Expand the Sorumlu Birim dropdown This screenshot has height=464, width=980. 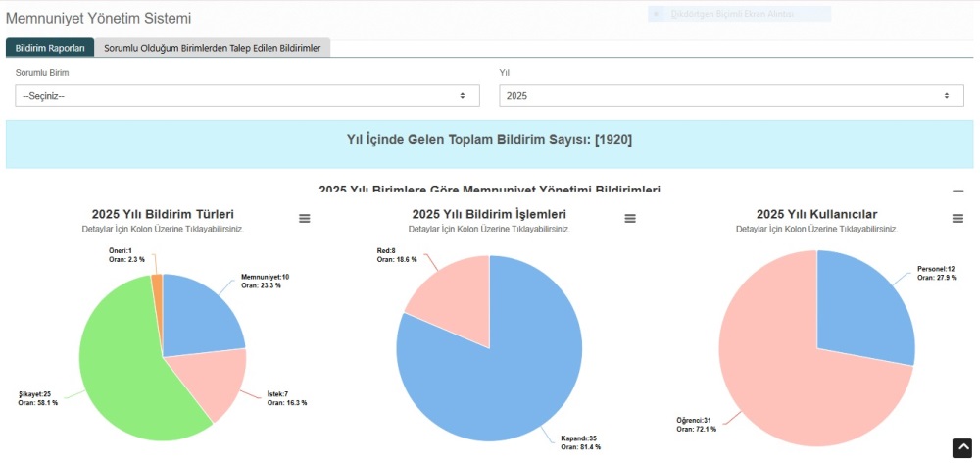coord(247,96)
